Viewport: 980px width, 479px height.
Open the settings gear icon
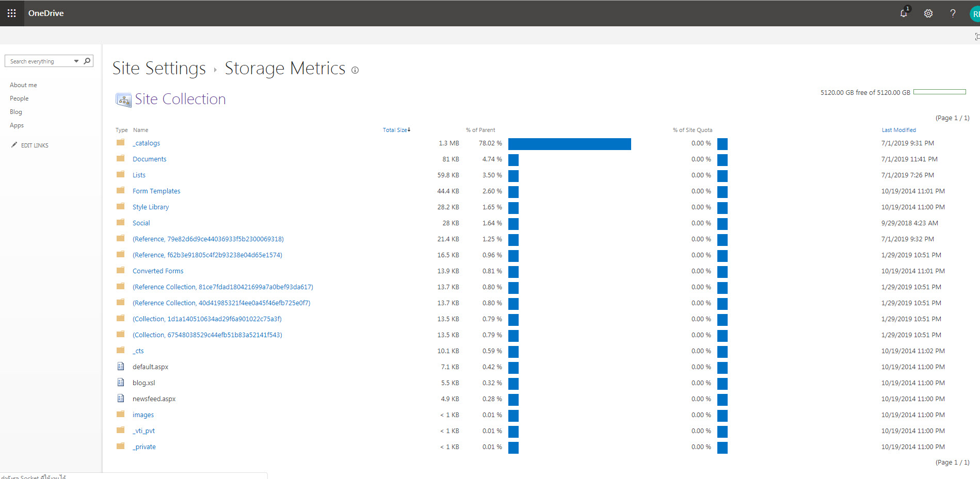[x=928, y=13]
